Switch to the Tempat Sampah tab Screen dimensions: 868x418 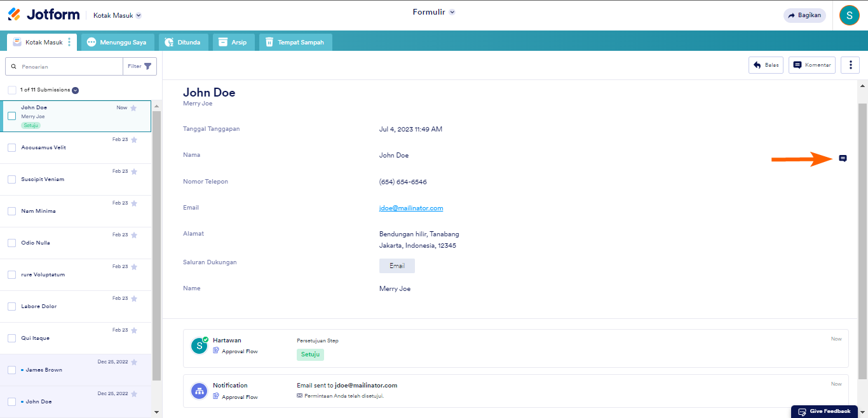[295, 42]
